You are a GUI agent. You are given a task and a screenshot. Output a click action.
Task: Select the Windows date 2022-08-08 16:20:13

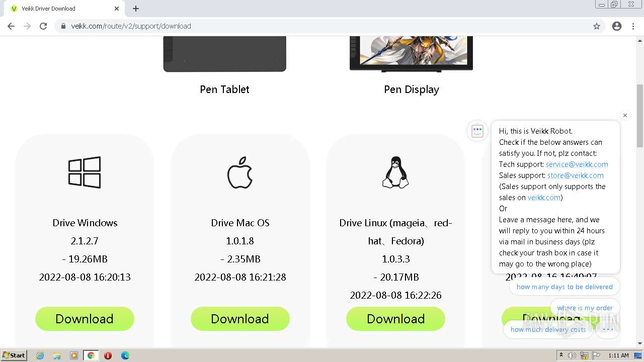coord(85,277)
